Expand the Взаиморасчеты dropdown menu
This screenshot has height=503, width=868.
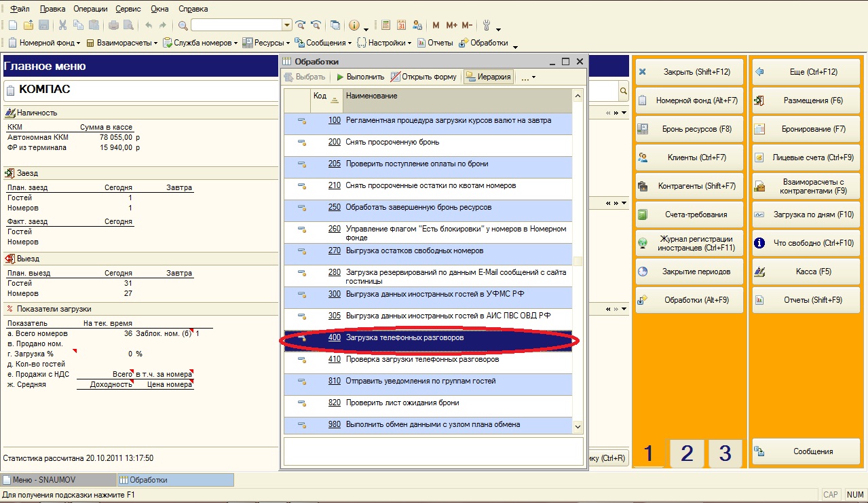(x=121, y=43)
